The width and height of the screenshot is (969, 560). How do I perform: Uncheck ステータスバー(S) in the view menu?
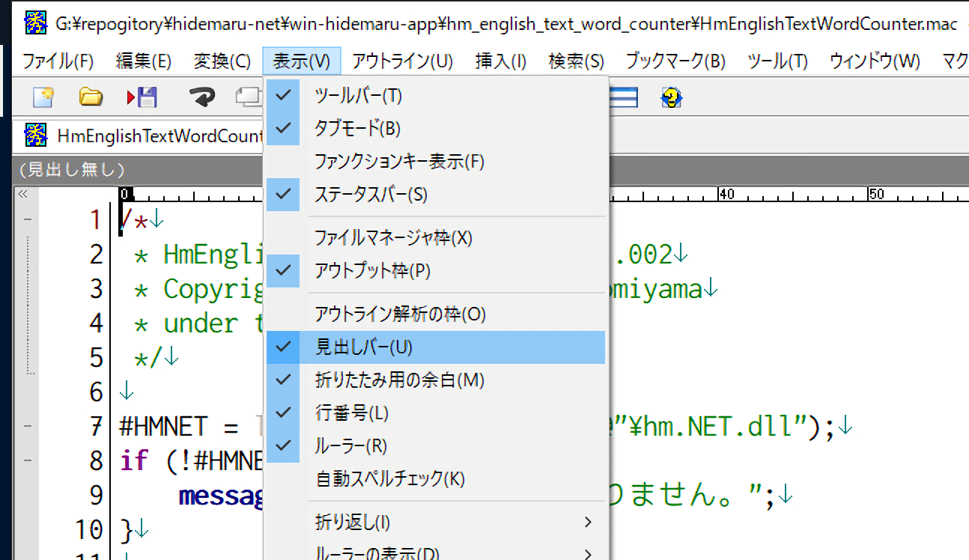click(371, 195)
